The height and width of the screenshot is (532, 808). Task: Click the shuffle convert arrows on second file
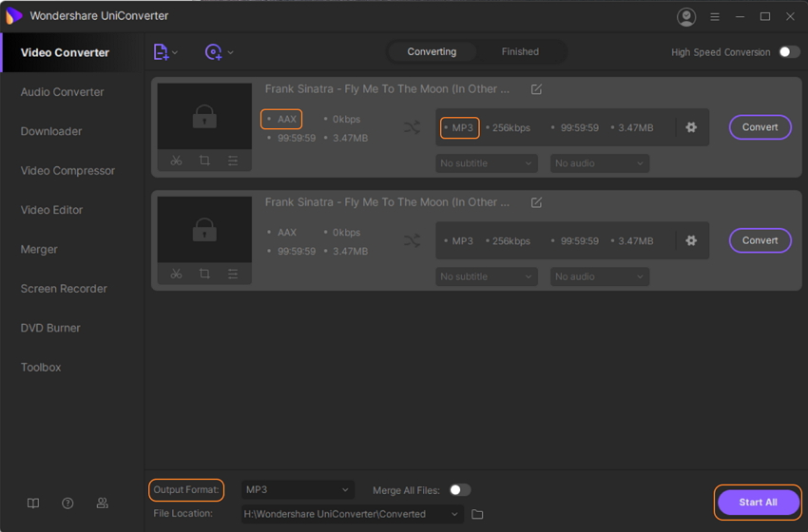pyautogui.click(x=413, y=240)
